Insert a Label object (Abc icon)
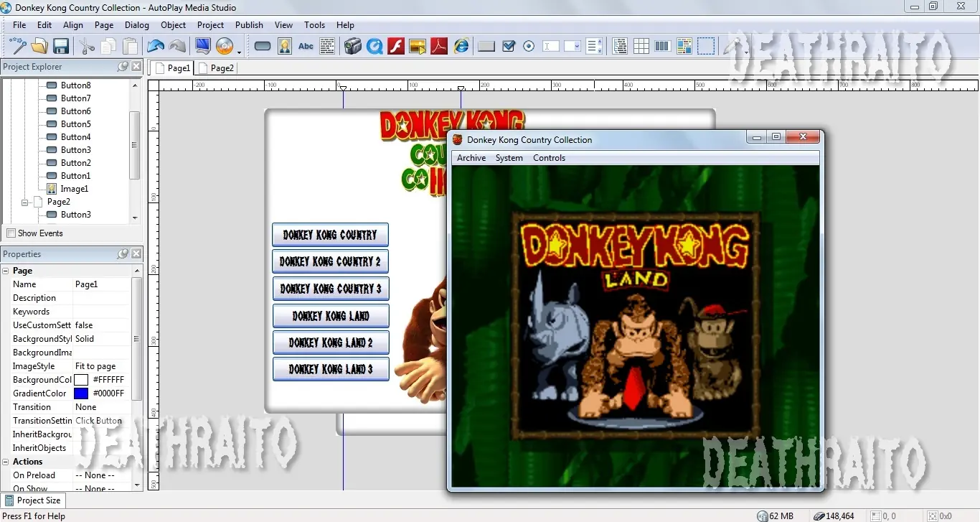Viewport: 980px width, 522px height. pyautogui.click(x=306, y=47)
